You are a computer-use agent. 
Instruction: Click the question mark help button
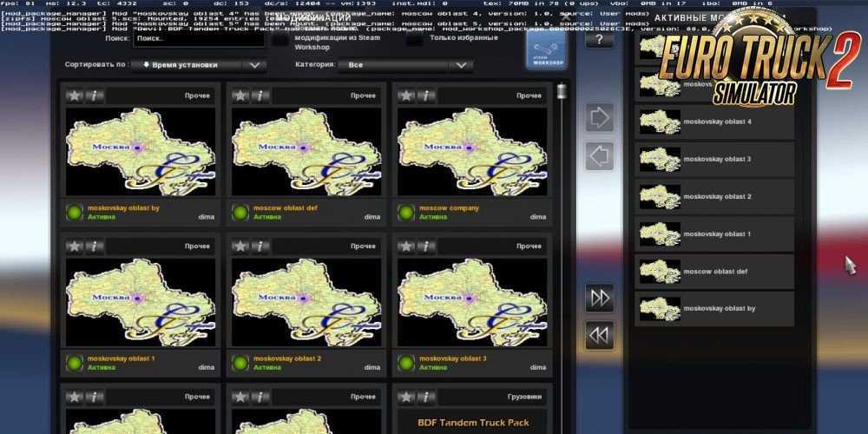pyautogui.click(x=600, y=40)
